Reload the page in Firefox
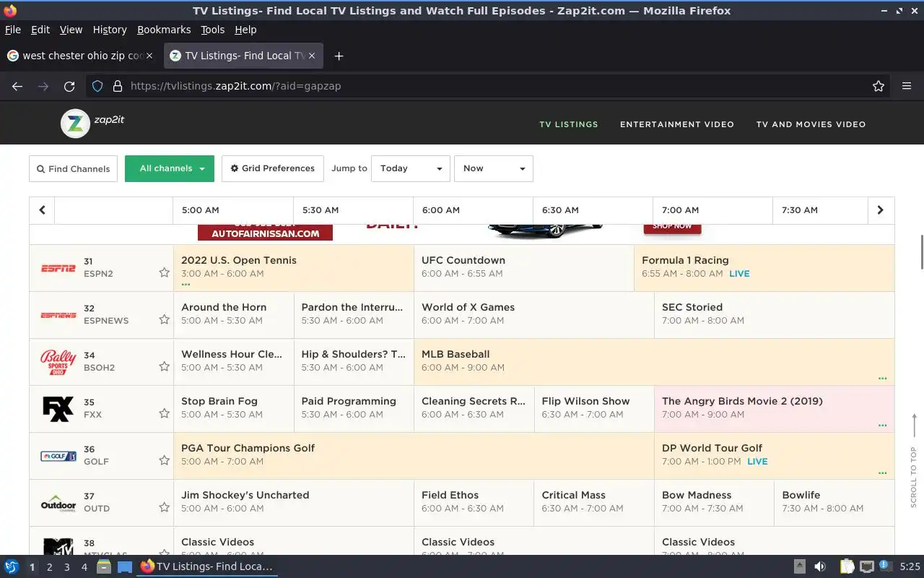The image size is (924, 578). 69,86
